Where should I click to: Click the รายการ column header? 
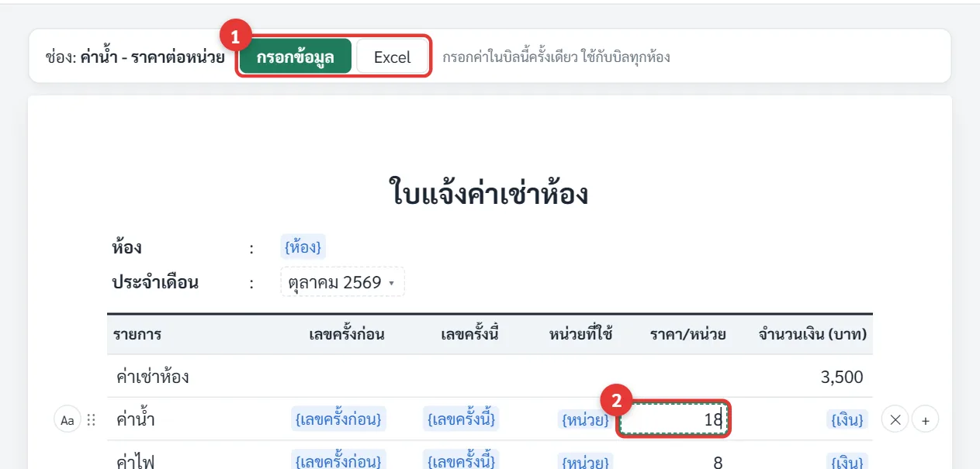click(x=137, y=335)
